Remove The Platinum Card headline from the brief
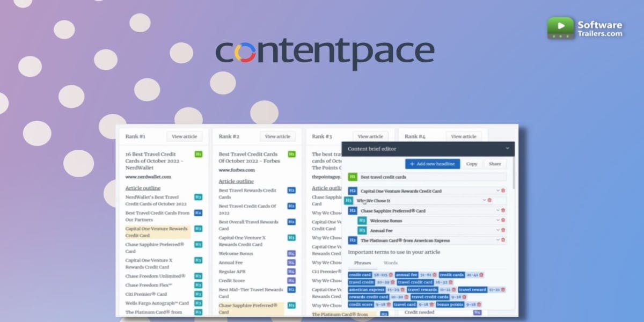Image resolution: width=644 pixels, height=322 pixels. [503, 240]
